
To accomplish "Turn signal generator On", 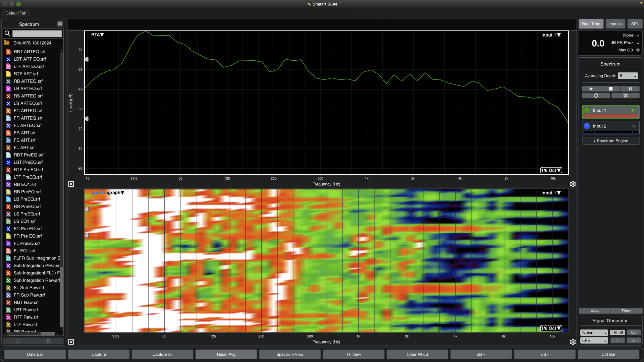I will point(634,333).
